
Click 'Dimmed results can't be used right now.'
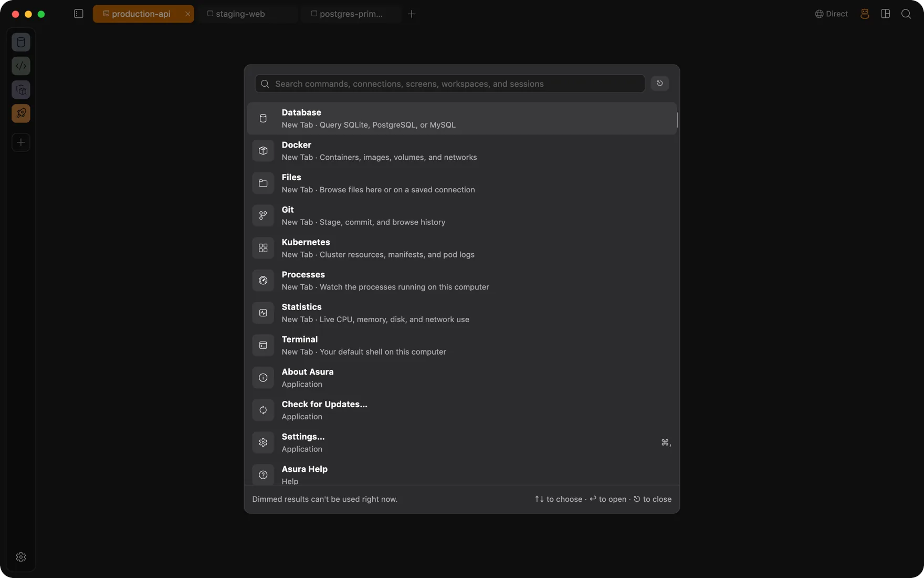[x=324, y=499]
